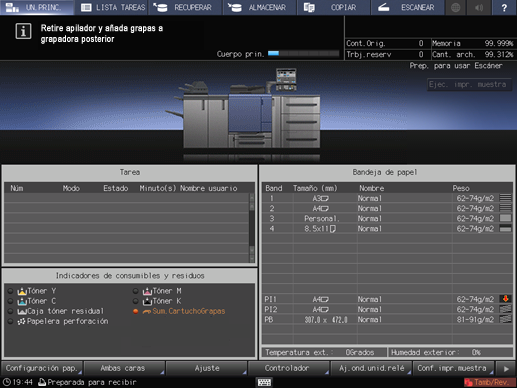Click tray 2 paper level icon

pyautogui.click(x=505, y=208)
